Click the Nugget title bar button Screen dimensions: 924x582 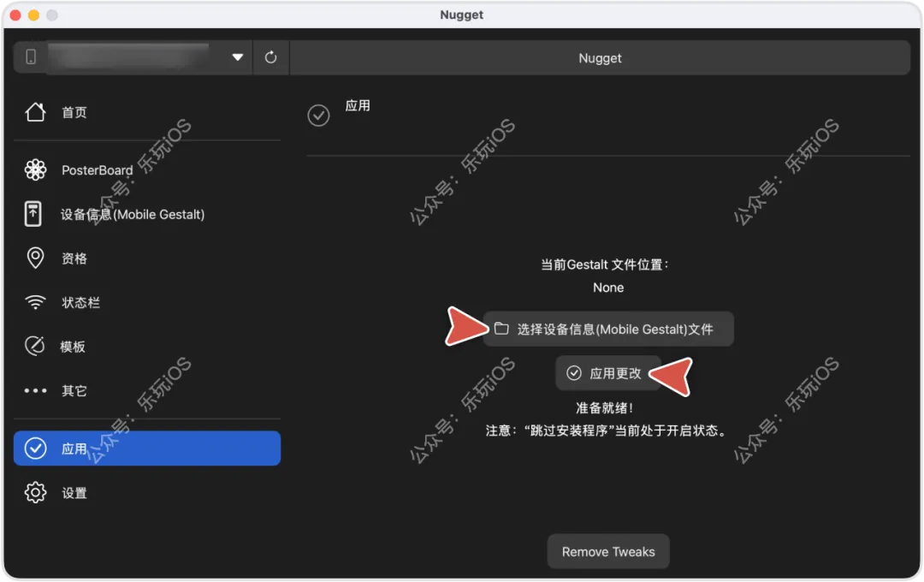click(x=600, y=58)
